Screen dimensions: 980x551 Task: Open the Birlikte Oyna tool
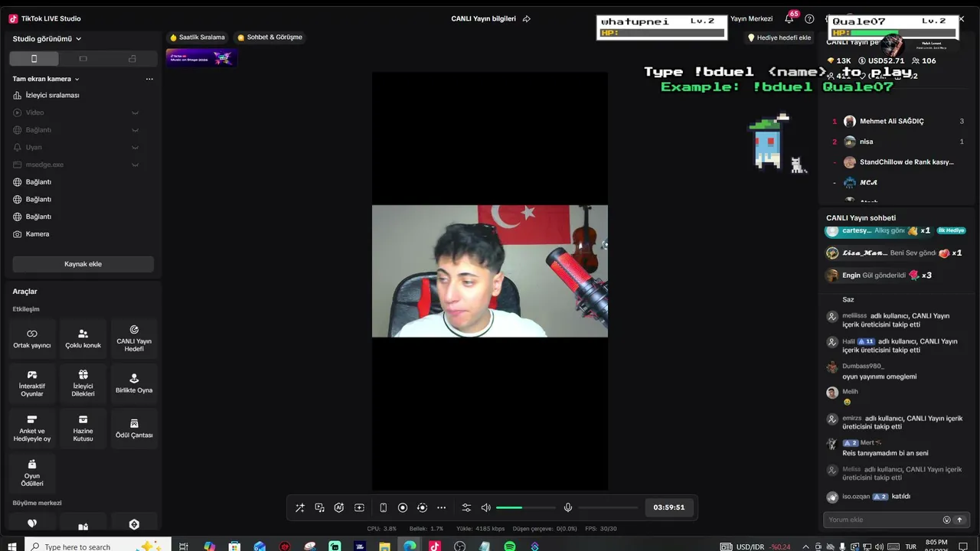click(x=134, y=384)
